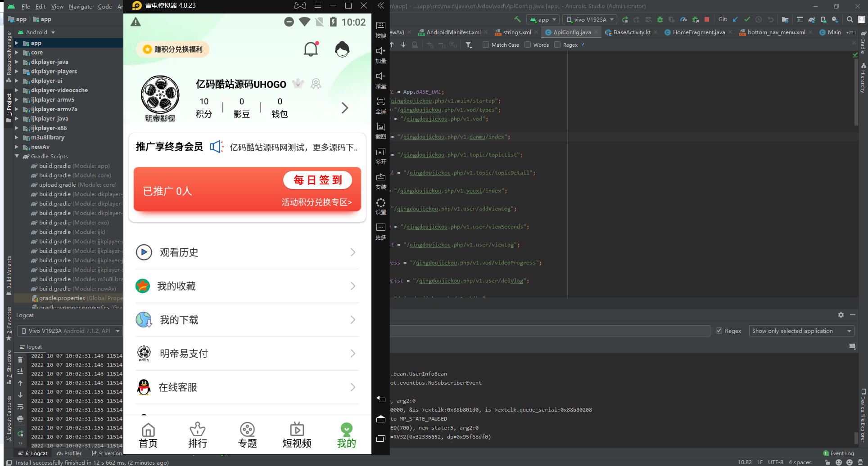
Task: Open the Vivo V1923A device dropdown in Logcat
Action: 70,331
